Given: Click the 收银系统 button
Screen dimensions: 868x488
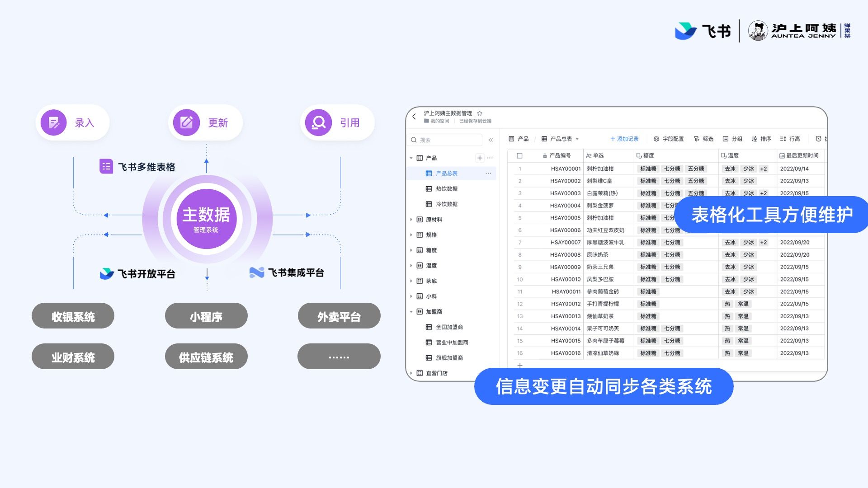Looking at the screenshot, I should [x=73, y=316].
